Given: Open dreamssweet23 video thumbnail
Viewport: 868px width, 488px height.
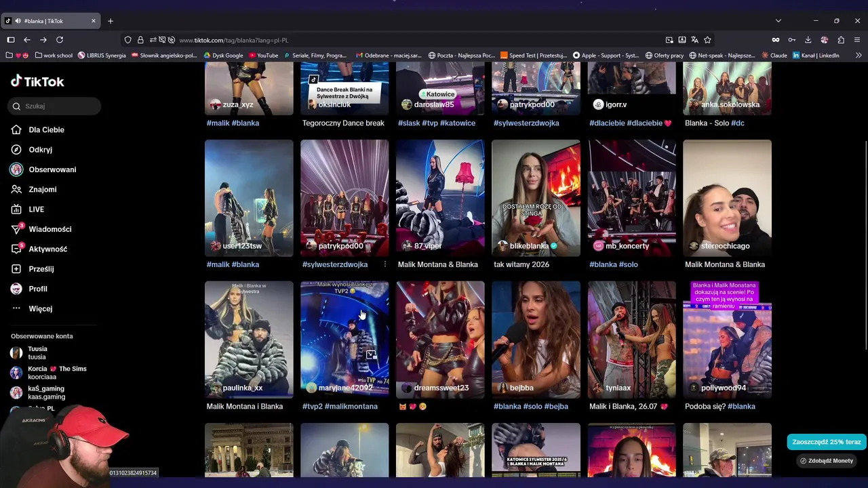Looking at the screenshot, I should click(x=440, y=340).
